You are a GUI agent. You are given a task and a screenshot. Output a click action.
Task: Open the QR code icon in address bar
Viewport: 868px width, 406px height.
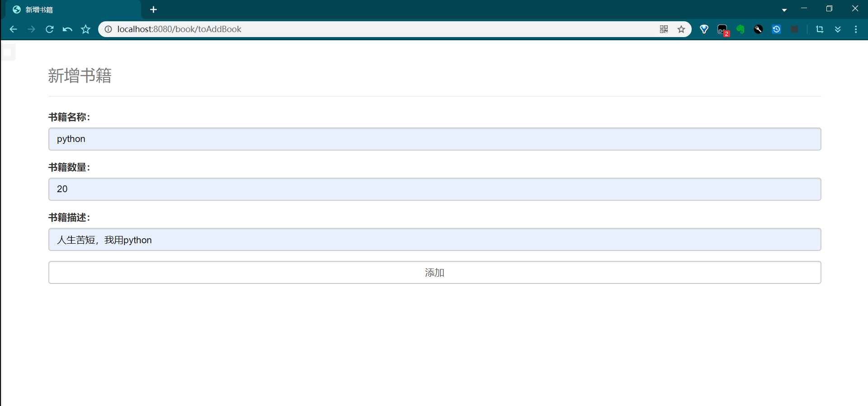[664, 29]
